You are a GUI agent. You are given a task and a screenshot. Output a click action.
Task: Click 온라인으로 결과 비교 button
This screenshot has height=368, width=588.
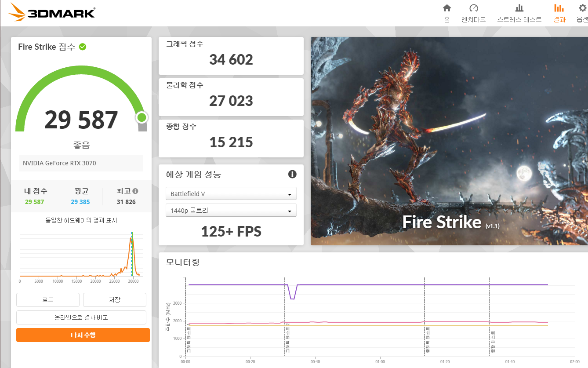(81, 317)
